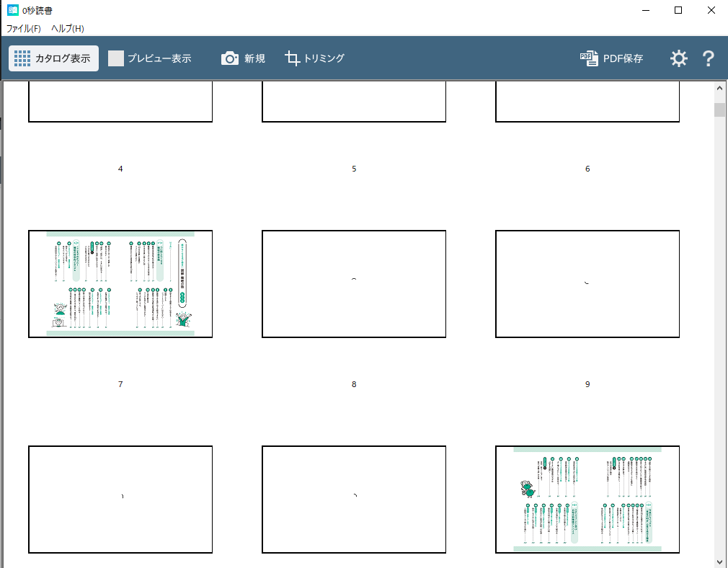The width and height of the screenshot is (728, 568).
Task: Open help via question mark icon
Action: (708, 58)
